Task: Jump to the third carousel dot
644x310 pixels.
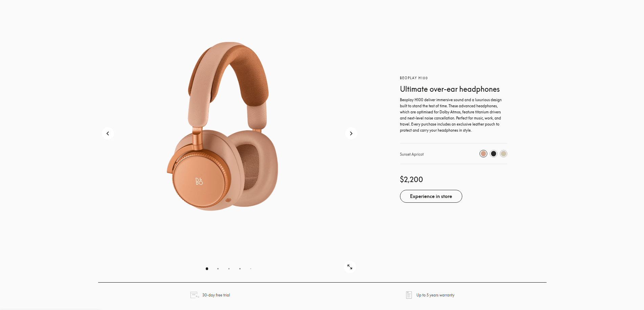Action: [229, 269]
